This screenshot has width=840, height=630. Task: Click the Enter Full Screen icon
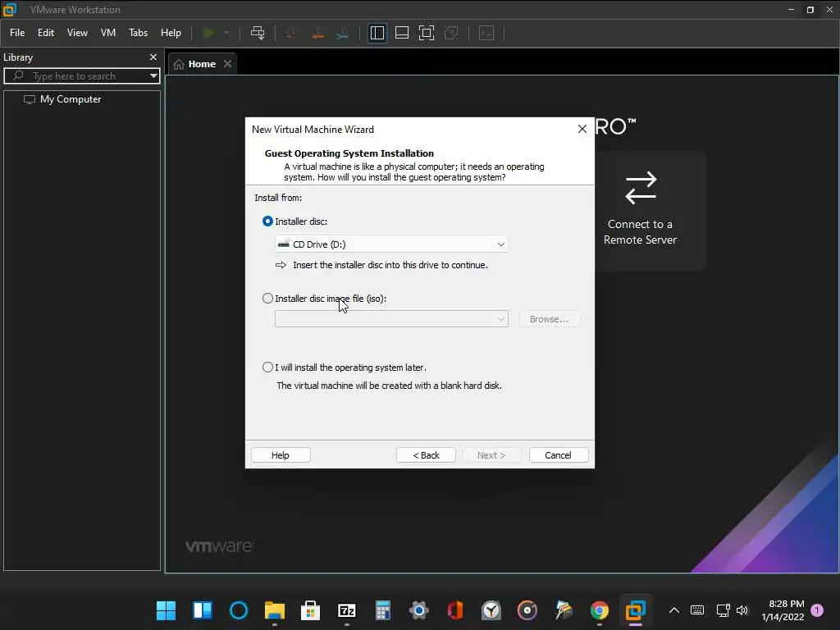click(427, 33)
